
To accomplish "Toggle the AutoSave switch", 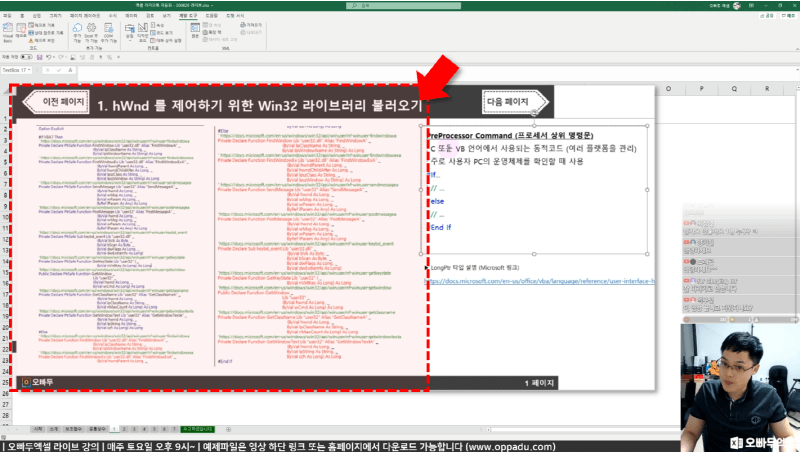I will (26, 57).
